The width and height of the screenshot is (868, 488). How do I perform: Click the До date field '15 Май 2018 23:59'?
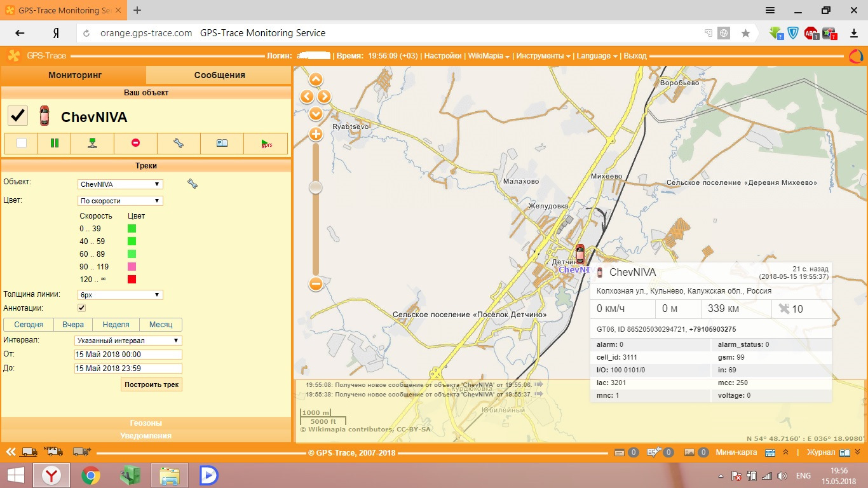pos(128,369)
